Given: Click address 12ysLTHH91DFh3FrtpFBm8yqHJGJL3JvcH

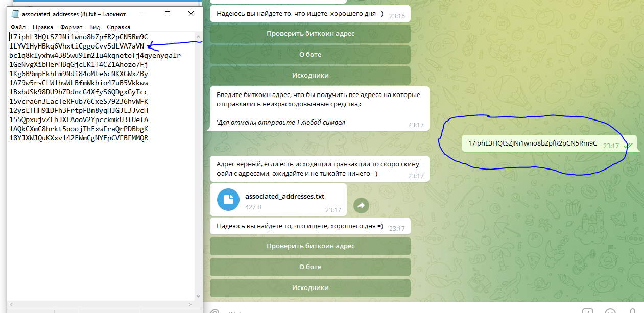Looking at the screenshot, I should click(x=79, y=110).
